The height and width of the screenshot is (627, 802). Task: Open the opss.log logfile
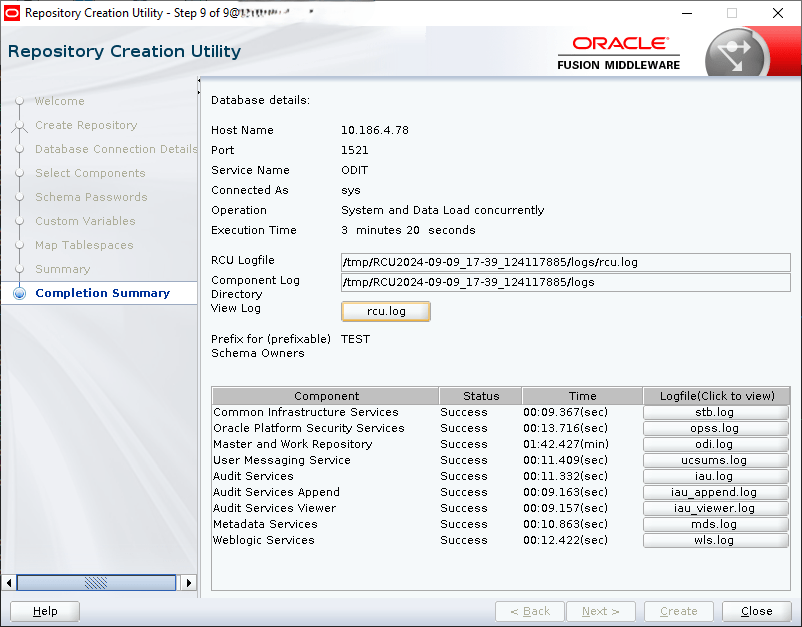(715, 428)
